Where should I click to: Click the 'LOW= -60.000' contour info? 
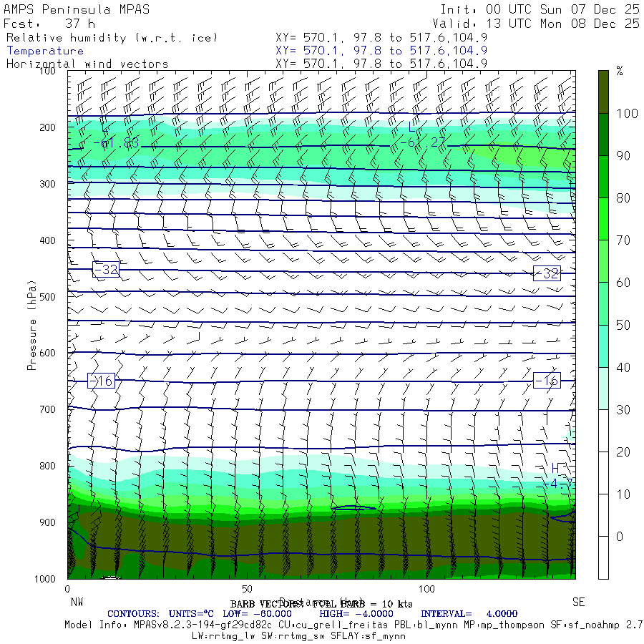click(257, 614)
